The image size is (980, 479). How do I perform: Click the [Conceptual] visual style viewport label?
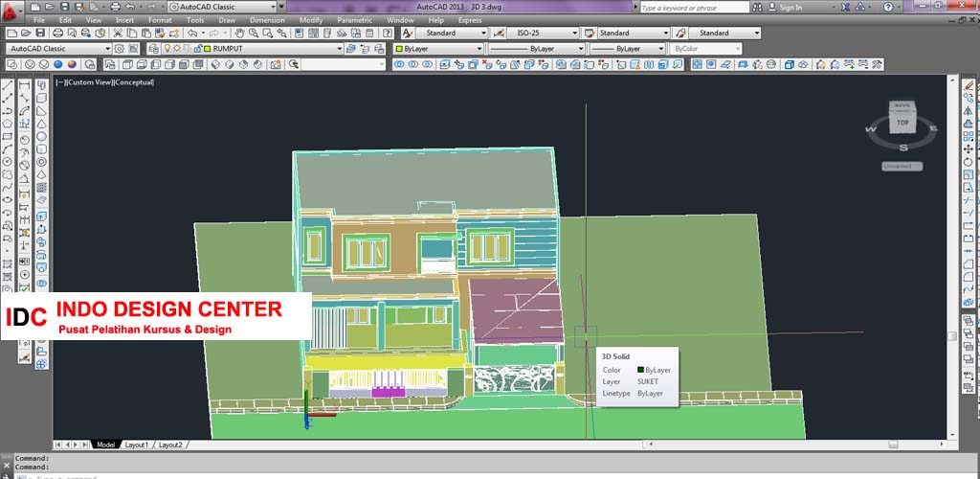[133, 82]
